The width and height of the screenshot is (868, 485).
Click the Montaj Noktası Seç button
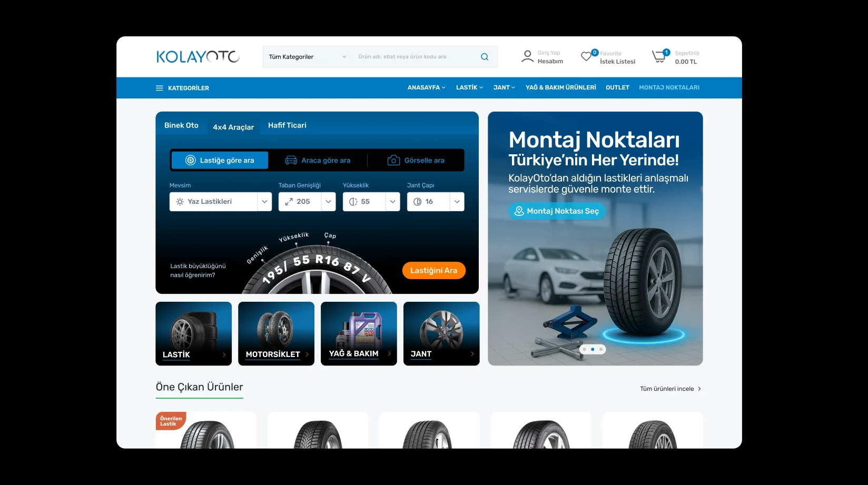coord(557,211)
